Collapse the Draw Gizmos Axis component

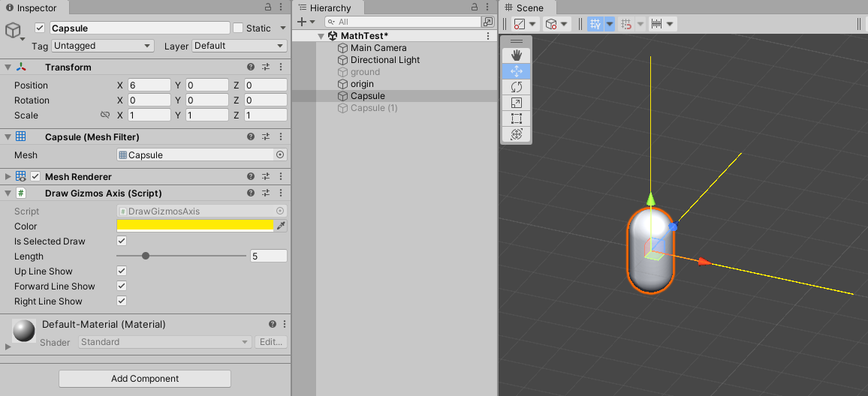(x=8, y=193)
